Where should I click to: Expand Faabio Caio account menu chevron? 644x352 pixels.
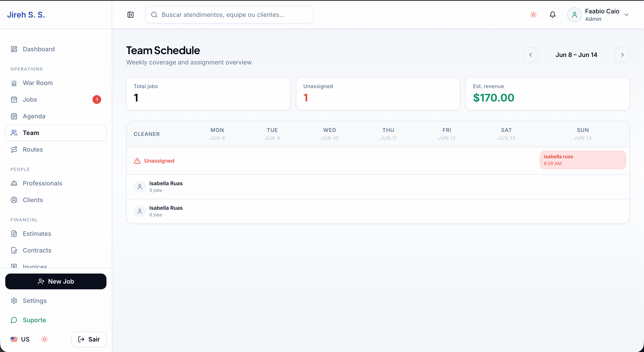[x=626, y=15]
